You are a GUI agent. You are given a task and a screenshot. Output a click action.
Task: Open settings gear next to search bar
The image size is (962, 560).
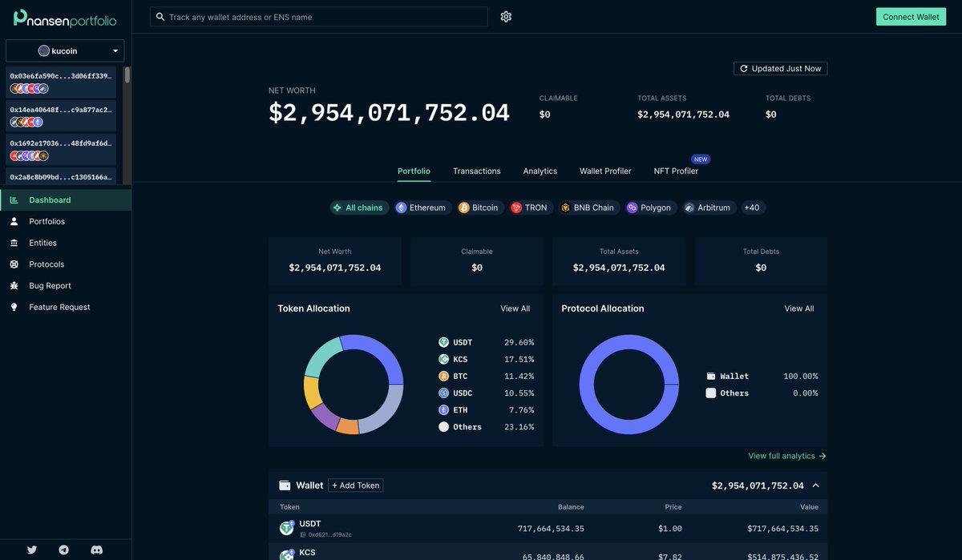coord(506,17)
